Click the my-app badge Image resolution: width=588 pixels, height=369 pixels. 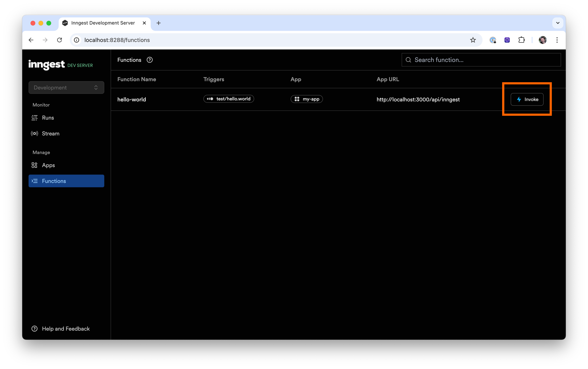(306, 99)
